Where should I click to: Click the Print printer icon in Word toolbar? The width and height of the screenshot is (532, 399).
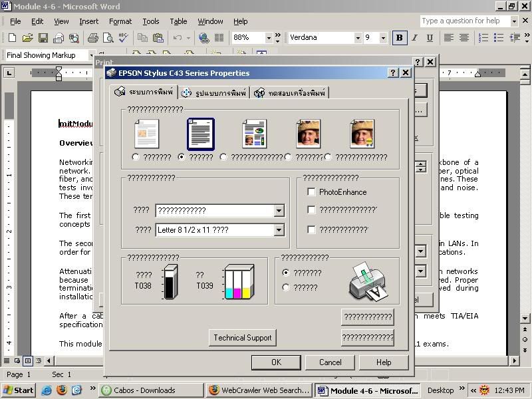click(92, 38)
